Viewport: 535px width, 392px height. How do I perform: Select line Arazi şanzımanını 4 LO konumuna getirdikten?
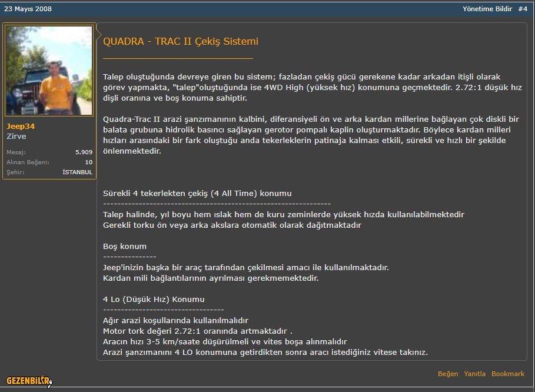(265, 352)
